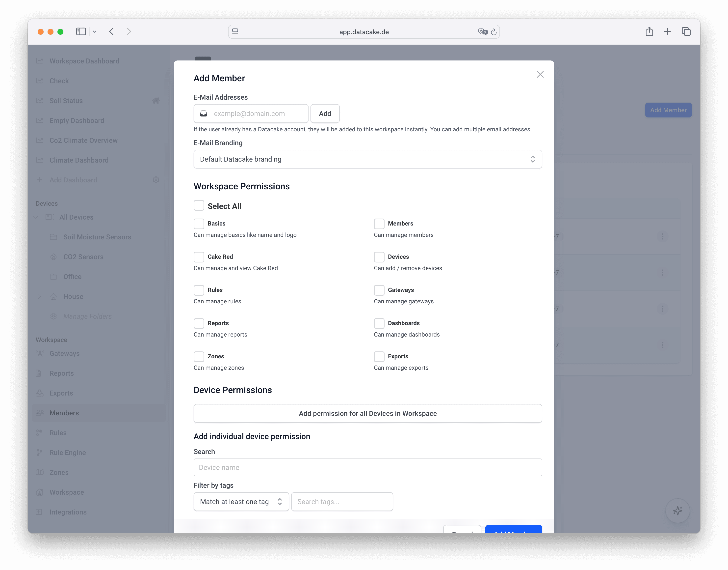Select Members in the sidebar
Viewport: 728px width, 570px height.
99,413
